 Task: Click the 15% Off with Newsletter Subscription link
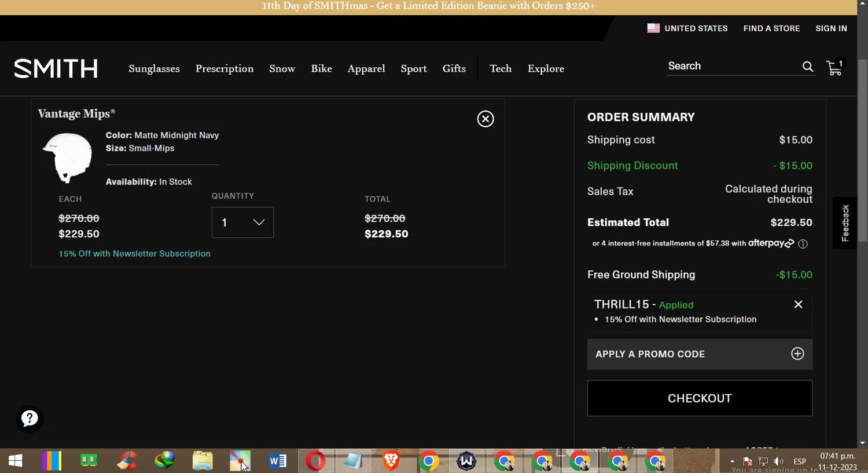pyautogui.click(x=134, y=254)
